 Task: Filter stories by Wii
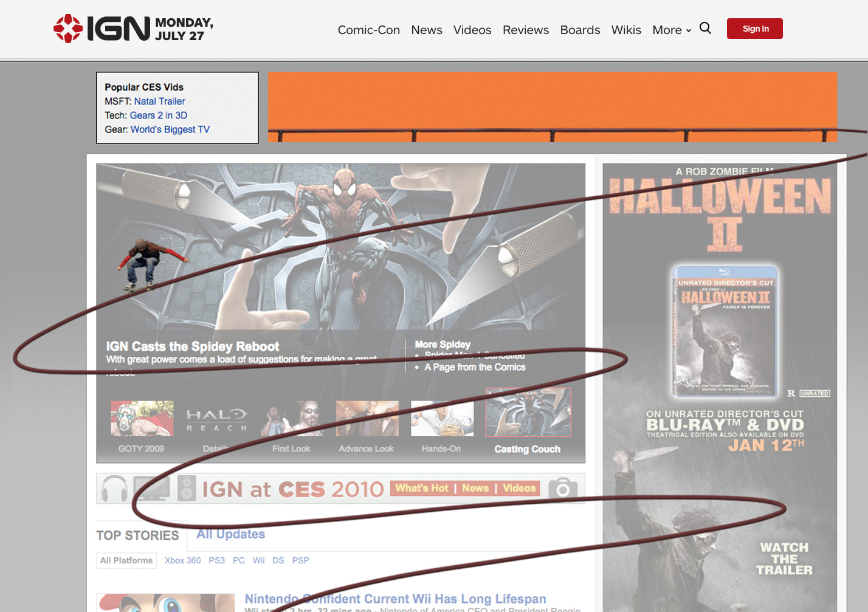(259, 560)
